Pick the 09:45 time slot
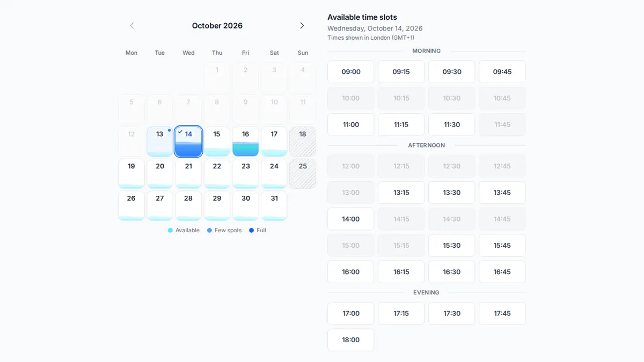The width and height of the screenshot is (644, 362). 502,72
